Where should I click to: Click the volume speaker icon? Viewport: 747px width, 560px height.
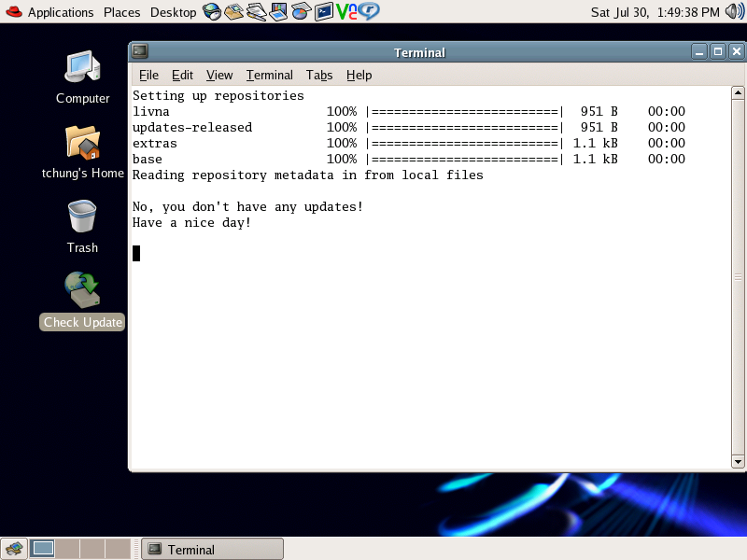click(735, 11)
